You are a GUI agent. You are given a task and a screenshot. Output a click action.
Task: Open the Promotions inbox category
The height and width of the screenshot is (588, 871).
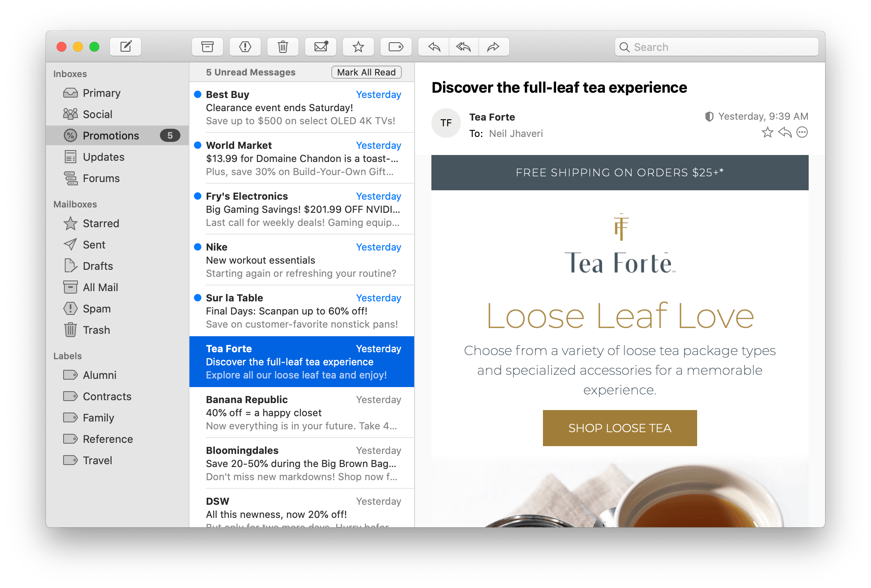click(x=111, y=135)
